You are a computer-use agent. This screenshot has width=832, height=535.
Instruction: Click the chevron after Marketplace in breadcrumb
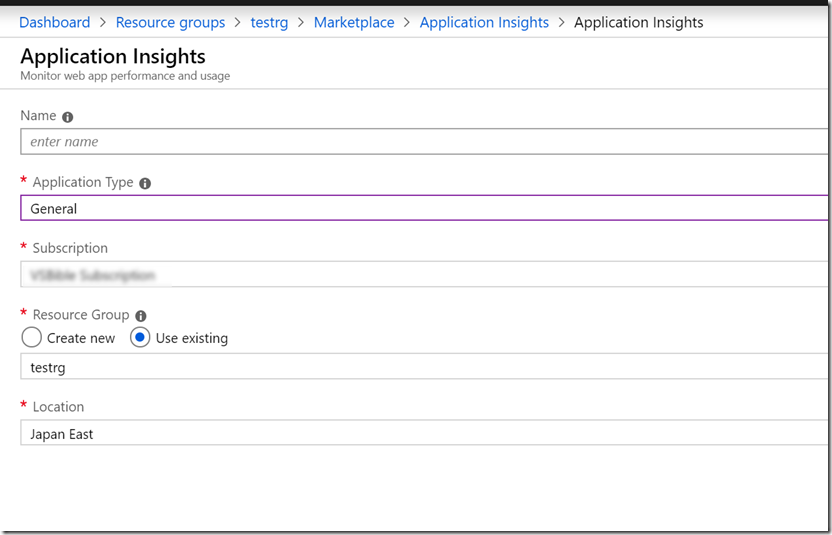pos(407,23)
